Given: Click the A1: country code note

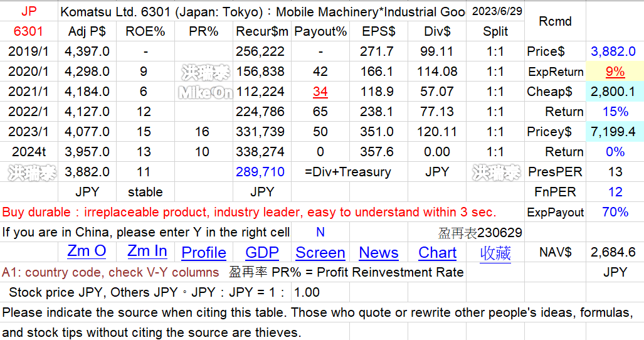Looking at the screenshot, I should click(x=110, y=272).
